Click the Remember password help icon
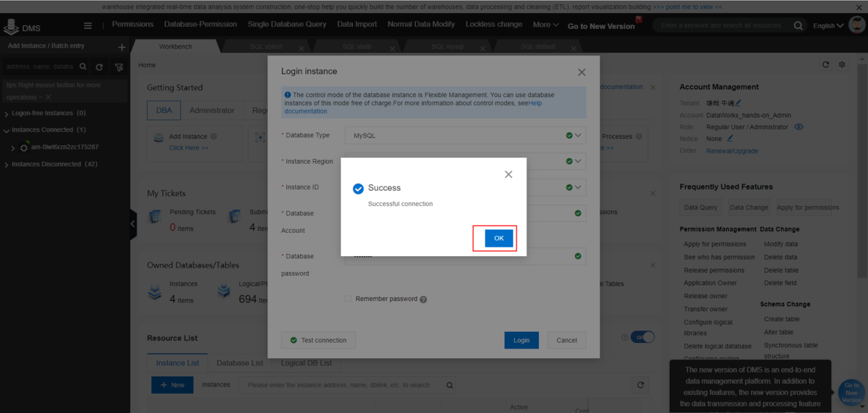This screenshot has height=413, width=868. [423, 299]
